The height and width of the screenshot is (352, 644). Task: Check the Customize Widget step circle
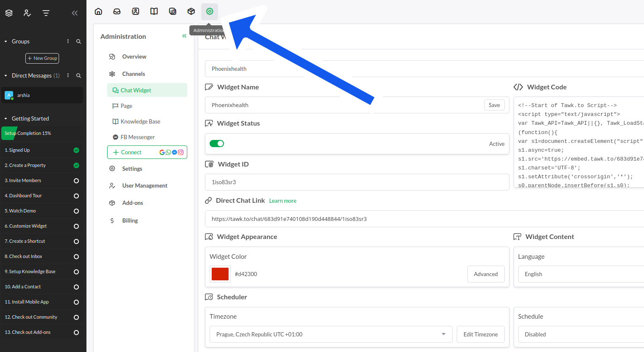[76, 226]
